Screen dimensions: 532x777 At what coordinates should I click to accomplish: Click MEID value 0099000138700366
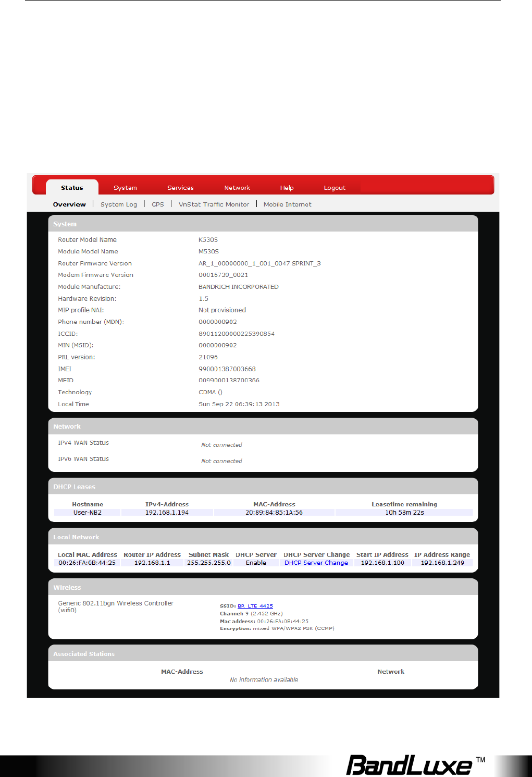point(229,380)
